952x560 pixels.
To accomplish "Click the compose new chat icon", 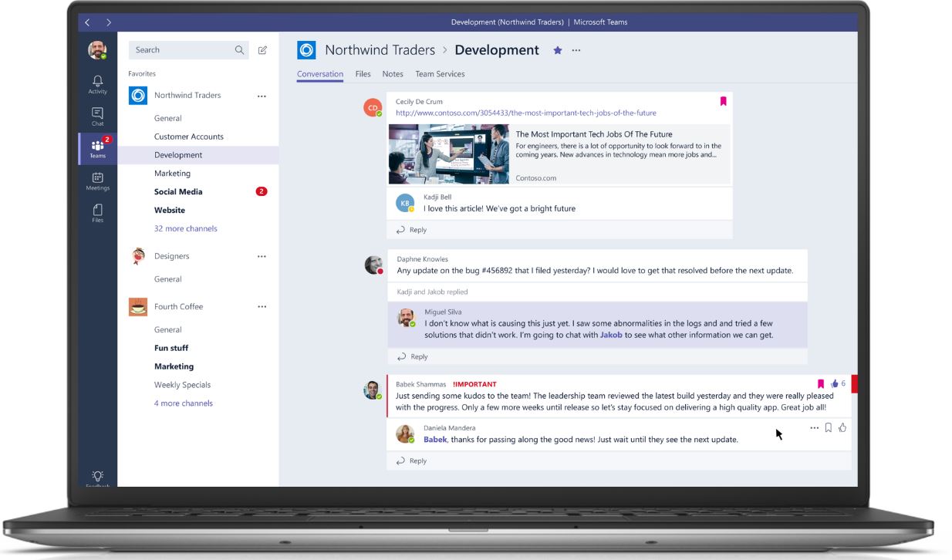I will (262, 50).
